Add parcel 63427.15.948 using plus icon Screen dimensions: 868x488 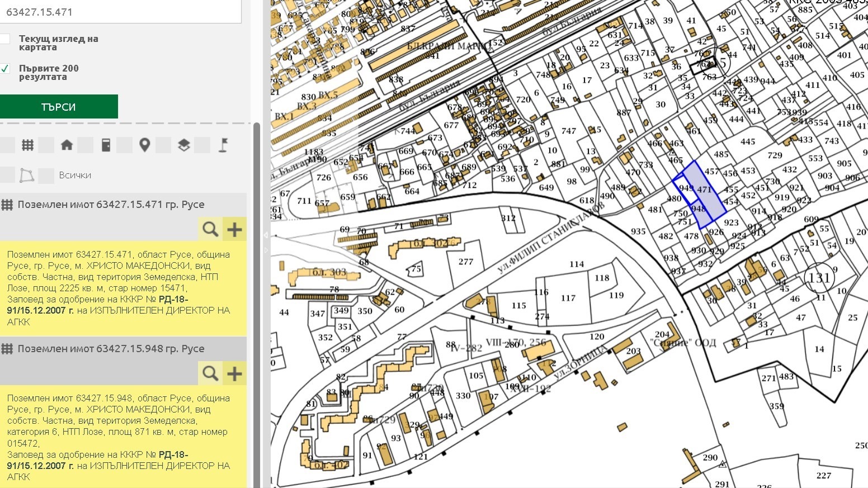tap(234, 373)
